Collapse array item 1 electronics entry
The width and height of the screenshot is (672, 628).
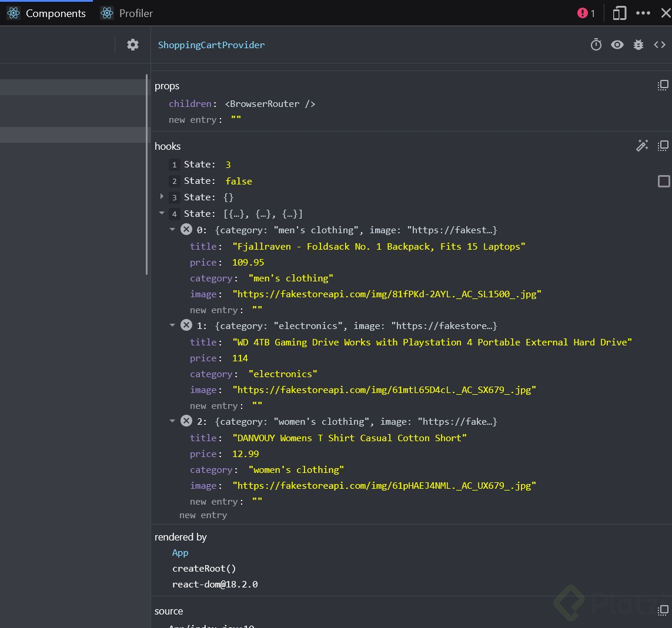172,325
